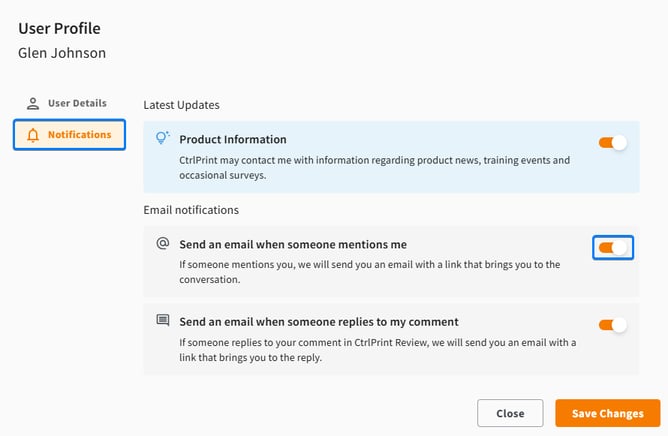The height and width of the screenshot is (436, 668).
Task: Turn off email when someone mentions me
Action: (612, 247)
